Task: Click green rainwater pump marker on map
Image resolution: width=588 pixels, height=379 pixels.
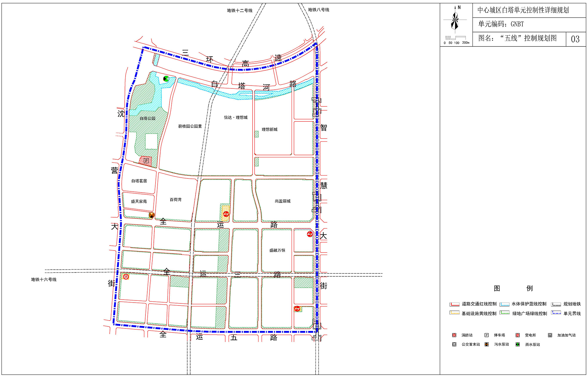Action: 166,79
